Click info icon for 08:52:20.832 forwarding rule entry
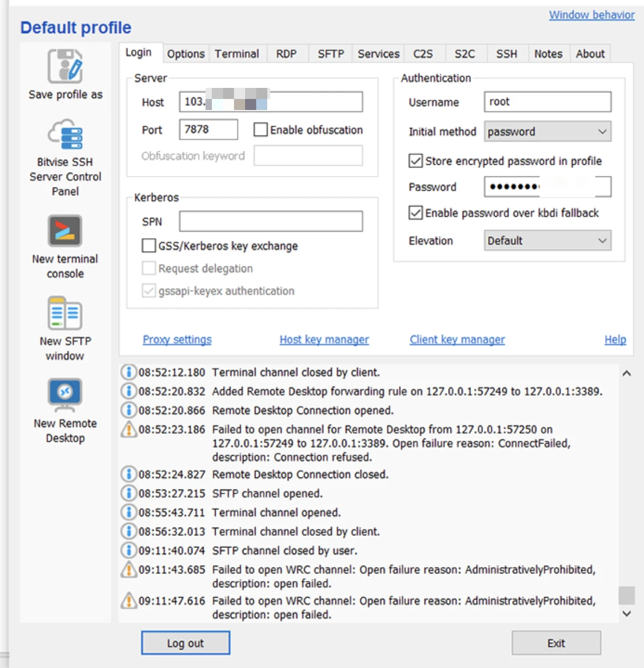The height and width of the screenshot is (668, 644). [x=128, y=391]
